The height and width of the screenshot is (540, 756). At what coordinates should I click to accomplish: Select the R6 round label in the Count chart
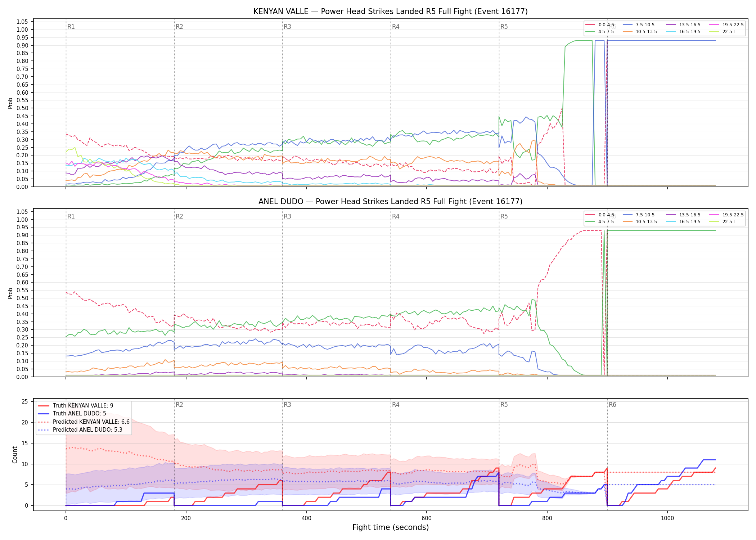coord(612,405)
